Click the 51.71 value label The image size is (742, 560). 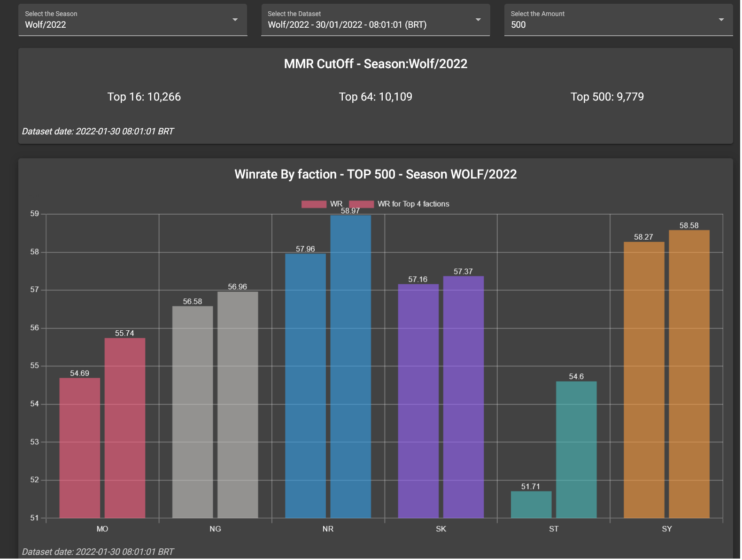pos(531,487)
